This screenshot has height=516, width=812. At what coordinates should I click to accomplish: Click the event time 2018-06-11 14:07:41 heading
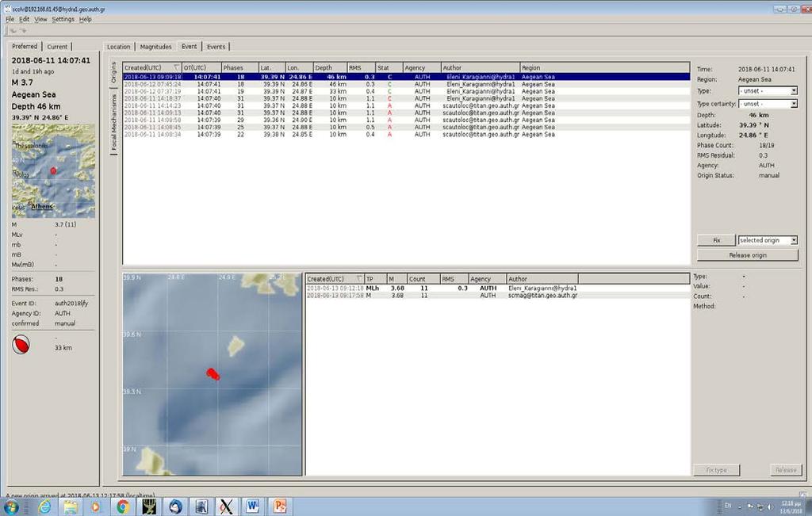pos(51,60)
